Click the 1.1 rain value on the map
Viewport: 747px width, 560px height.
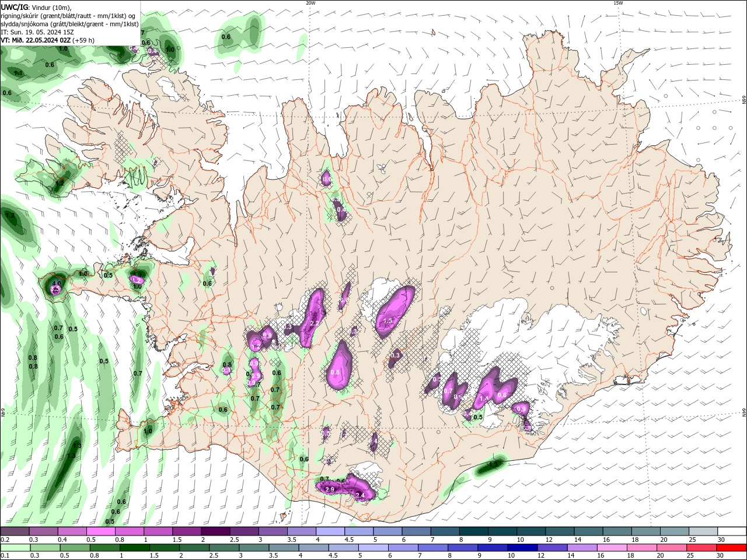click(18, 73)
